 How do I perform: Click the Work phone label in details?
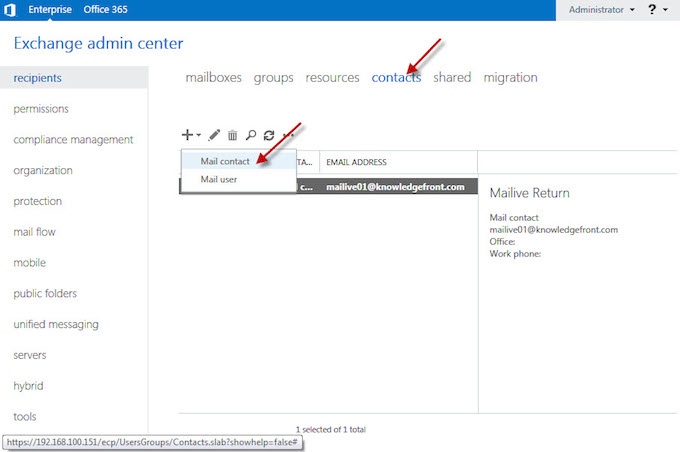point(515,254)
